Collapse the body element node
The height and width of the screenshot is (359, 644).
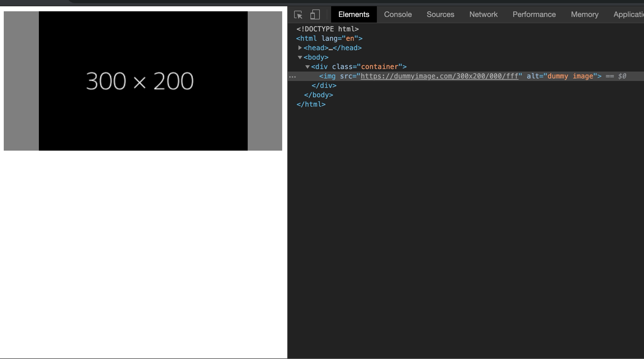(300, 57)
